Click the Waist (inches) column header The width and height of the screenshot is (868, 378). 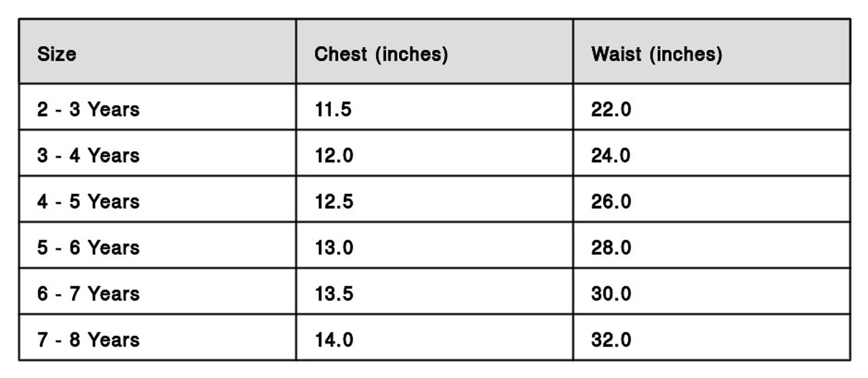click(x=657, y=55)
